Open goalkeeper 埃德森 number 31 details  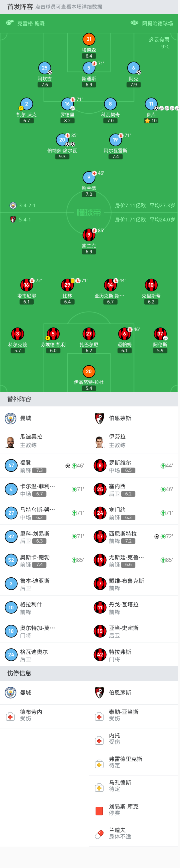tap(89, 39)
